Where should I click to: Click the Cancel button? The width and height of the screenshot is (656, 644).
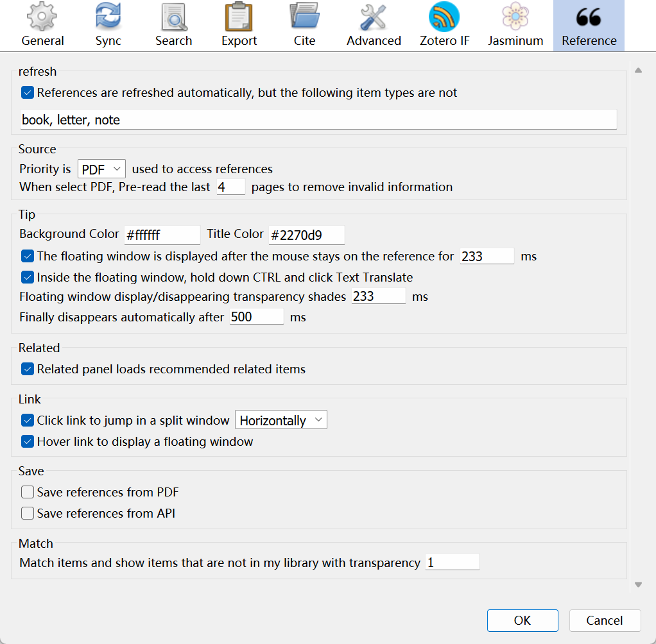coord(605,620)
